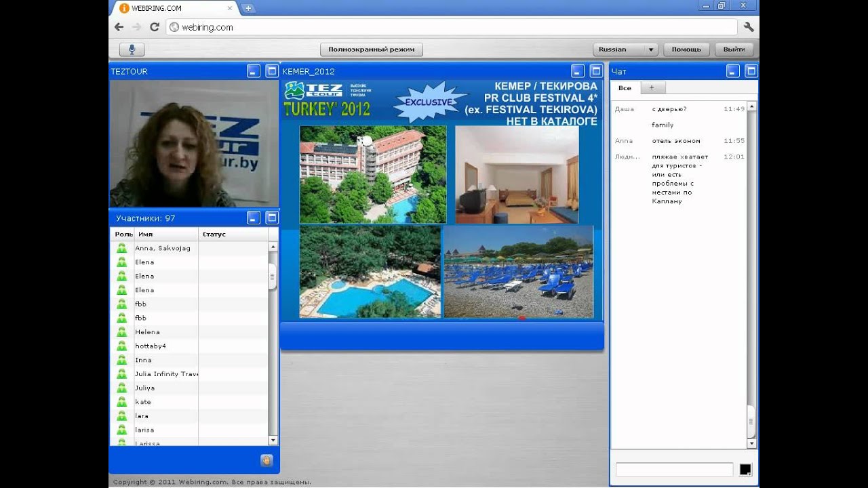868x488 pixels.
Task: Minimize the Чат panel
Action: click(x=733, y=70)
